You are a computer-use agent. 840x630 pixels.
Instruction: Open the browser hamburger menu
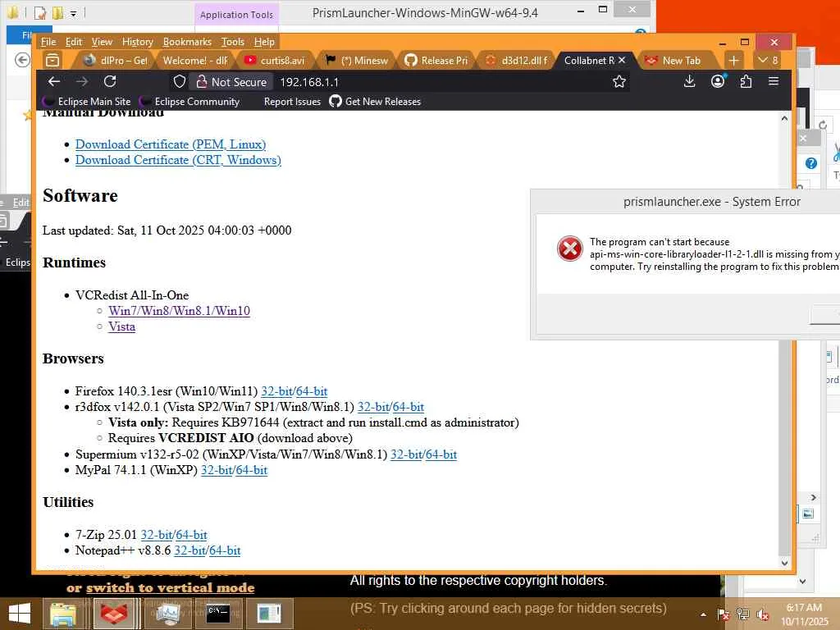774,81
